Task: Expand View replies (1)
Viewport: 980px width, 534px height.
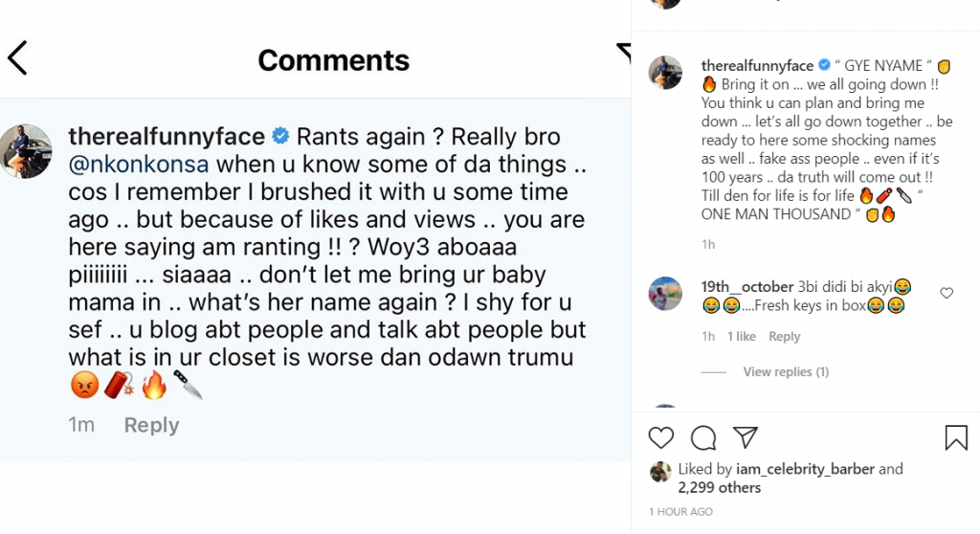Action: point(786,371)
